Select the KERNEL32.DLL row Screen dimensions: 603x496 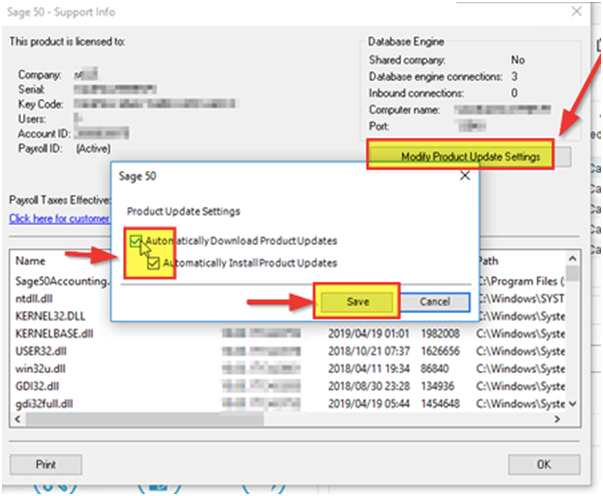[290, 316]
